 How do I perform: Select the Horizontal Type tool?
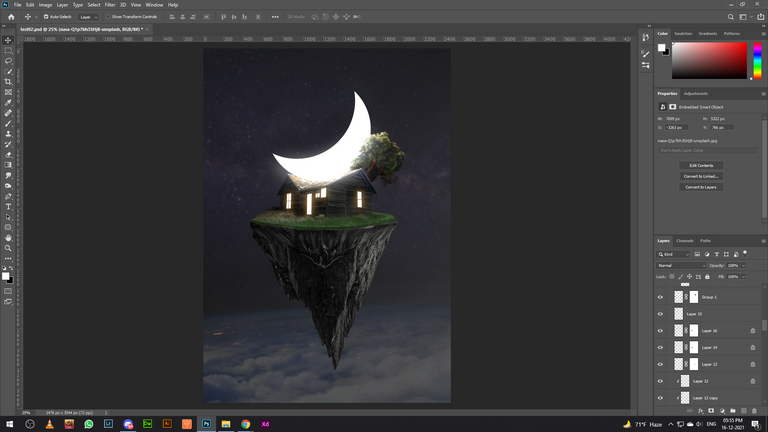pos(8,207)
